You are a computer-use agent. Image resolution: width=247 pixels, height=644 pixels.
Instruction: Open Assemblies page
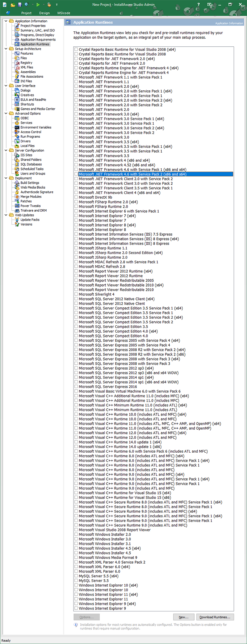(28, 72)
